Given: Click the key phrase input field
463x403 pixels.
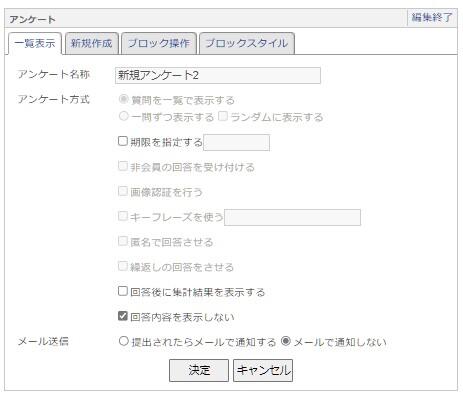Looking at the screenshot, I should pos(292,217).
